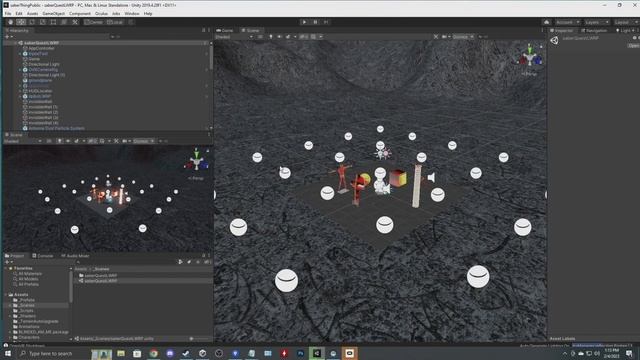
Task: Switch to the Console tab
Action: click(x=42, y=256)
